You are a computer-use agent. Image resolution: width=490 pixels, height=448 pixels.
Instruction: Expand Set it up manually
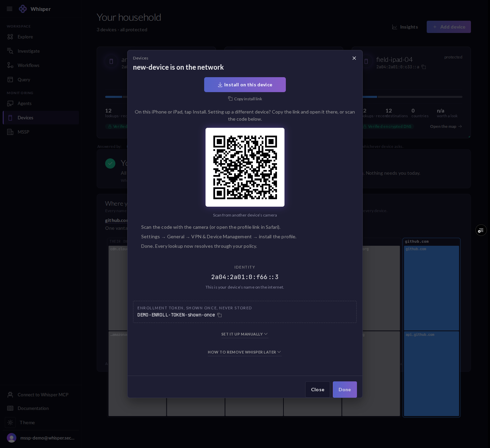point(245,334)
